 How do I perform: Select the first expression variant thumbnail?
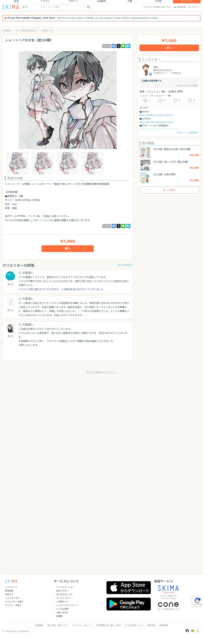[18, 163]
